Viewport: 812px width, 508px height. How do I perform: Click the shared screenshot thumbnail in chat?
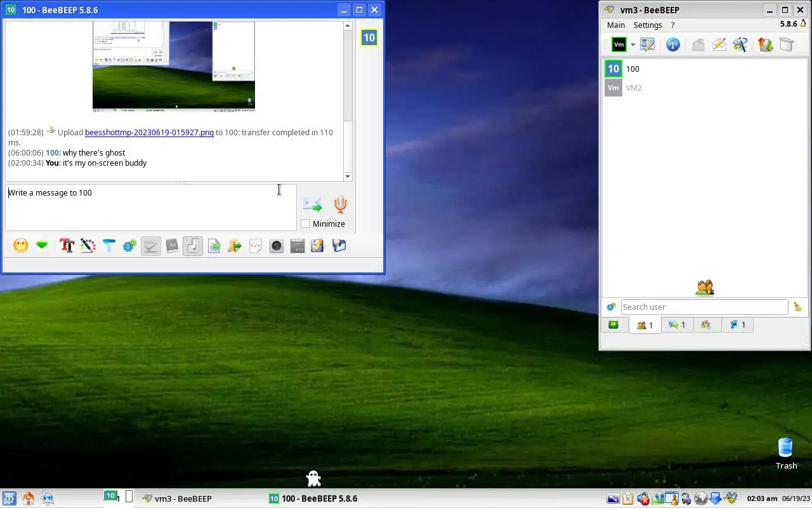click(174, 66)
